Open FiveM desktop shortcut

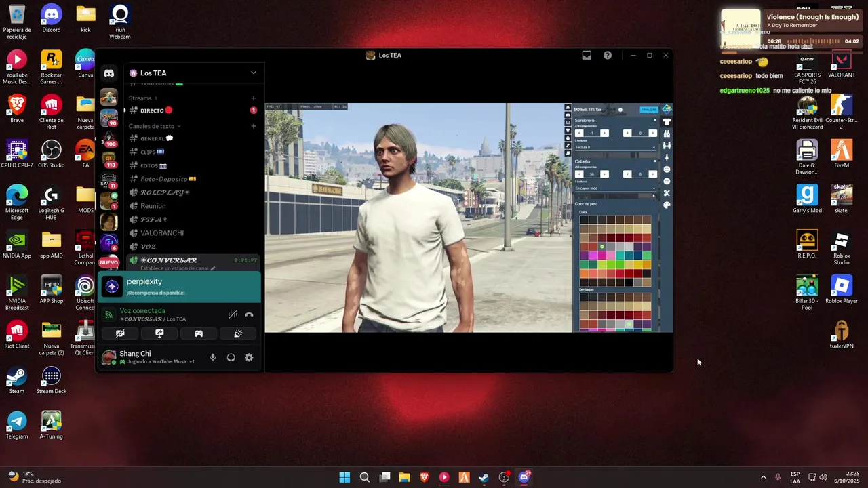point(842,155)
